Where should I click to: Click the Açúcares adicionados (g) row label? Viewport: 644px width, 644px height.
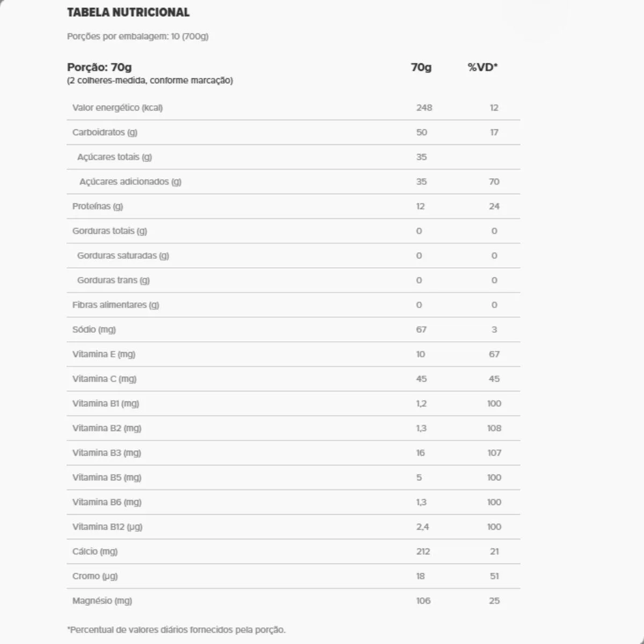130,182
